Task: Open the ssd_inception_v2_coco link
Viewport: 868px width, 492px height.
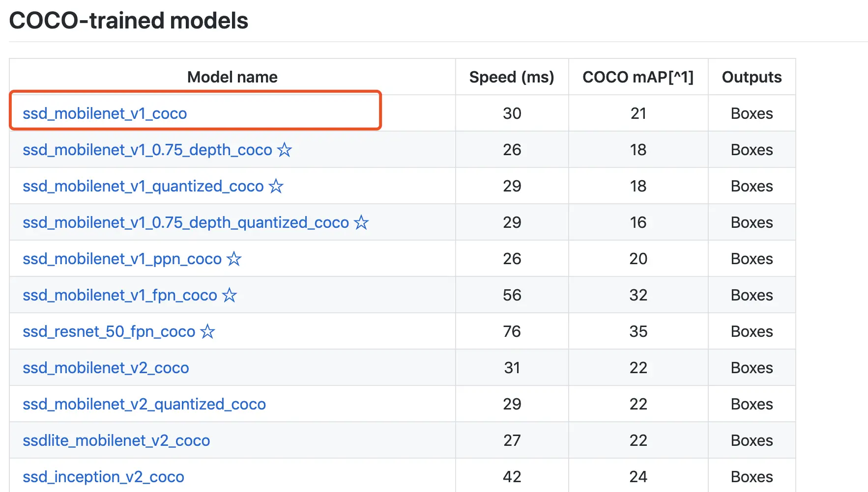Action: point(103,477)
